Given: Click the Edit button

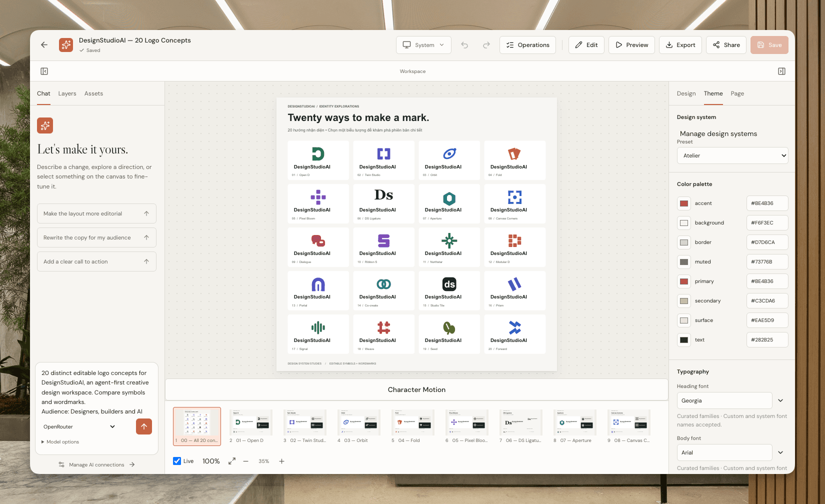Looking at the screenshot, I should tap(586, 45).
